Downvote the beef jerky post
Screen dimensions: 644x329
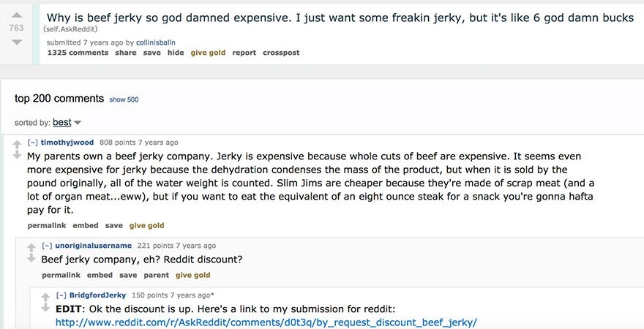(x=16, y=41)
